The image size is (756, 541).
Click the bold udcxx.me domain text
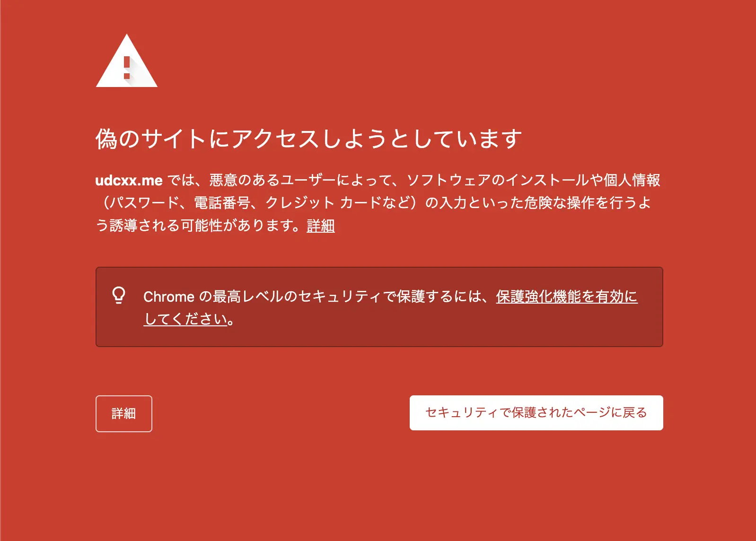[x=129, y=180]
